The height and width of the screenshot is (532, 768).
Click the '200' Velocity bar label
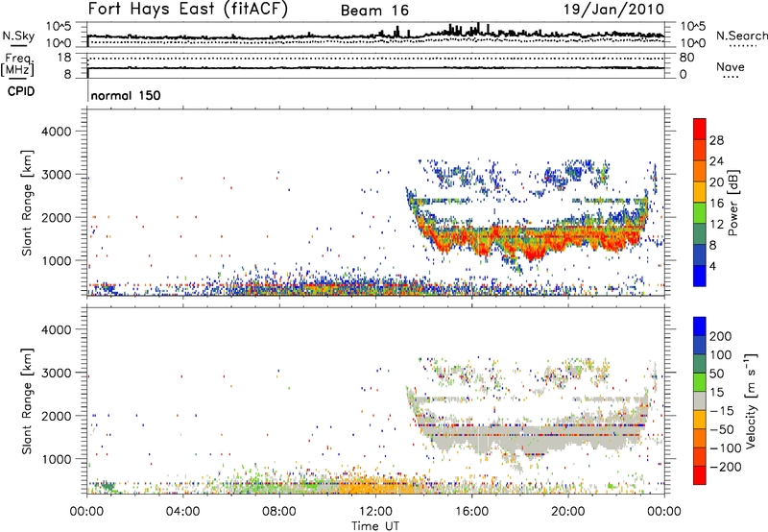tap(721, 336)
